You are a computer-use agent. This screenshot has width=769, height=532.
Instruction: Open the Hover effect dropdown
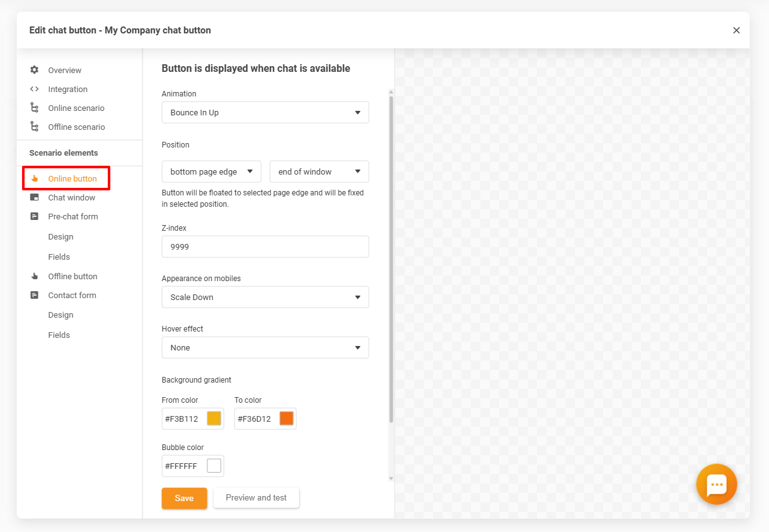coord(265,347)
